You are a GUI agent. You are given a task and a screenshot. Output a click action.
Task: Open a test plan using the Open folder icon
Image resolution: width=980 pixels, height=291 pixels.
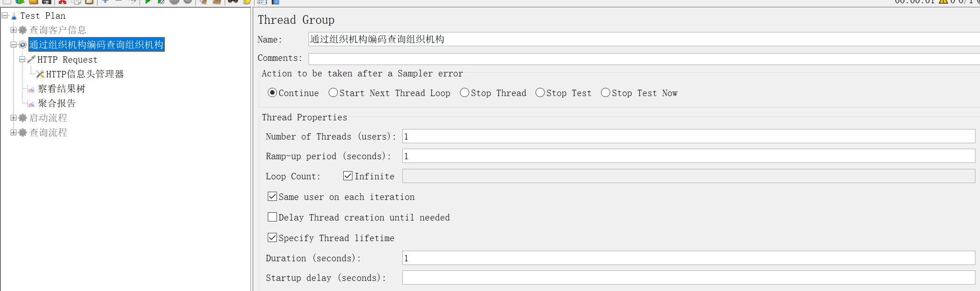click(x=33, y=2)
